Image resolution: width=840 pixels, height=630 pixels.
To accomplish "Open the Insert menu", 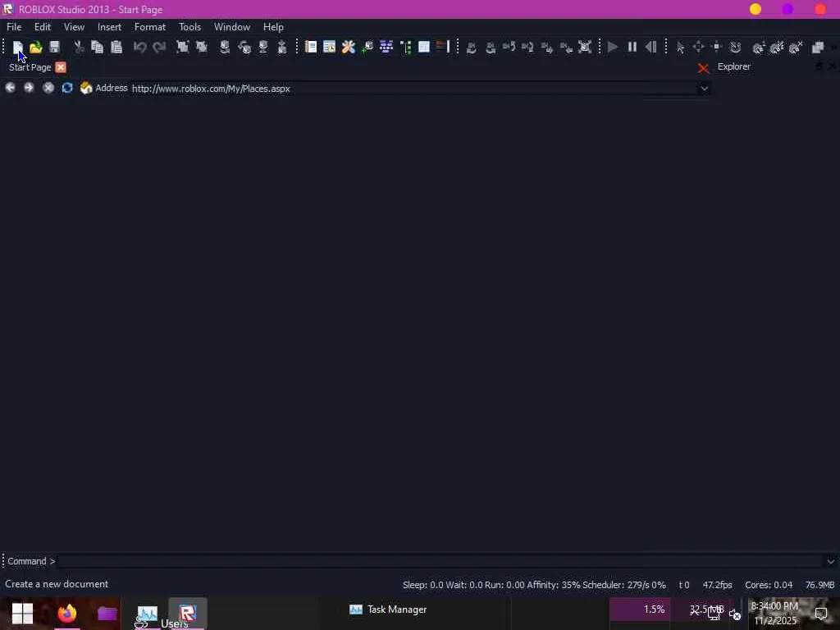I will [109, 27].
